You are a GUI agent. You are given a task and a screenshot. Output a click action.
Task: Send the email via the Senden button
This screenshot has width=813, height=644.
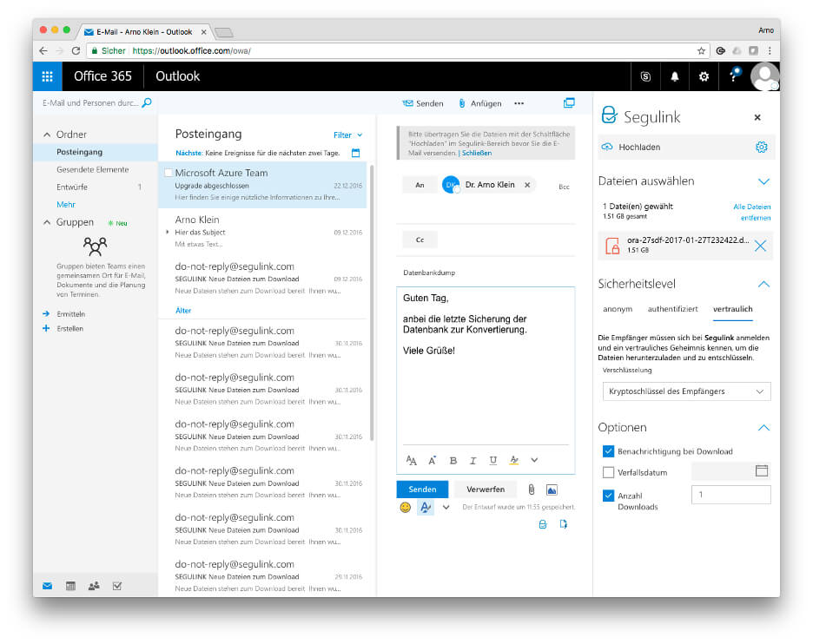(422, 489)
